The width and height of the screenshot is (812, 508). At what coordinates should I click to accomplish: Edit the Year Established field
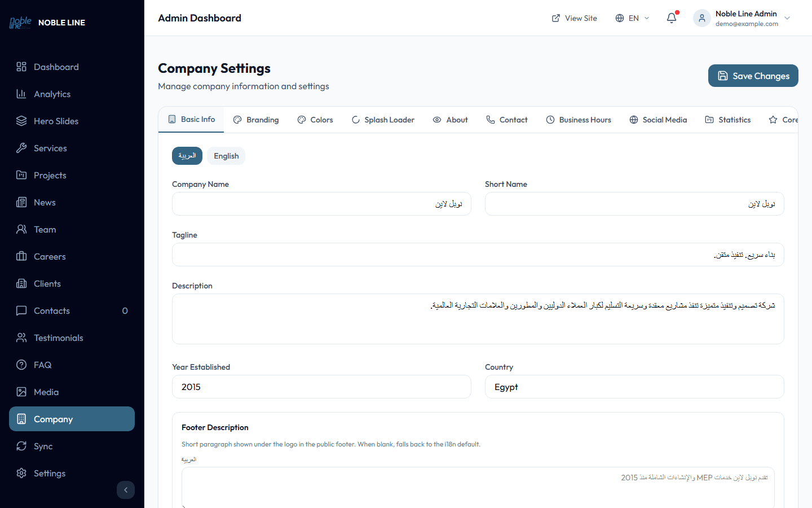pyautogui.click(x=321, y=387)
